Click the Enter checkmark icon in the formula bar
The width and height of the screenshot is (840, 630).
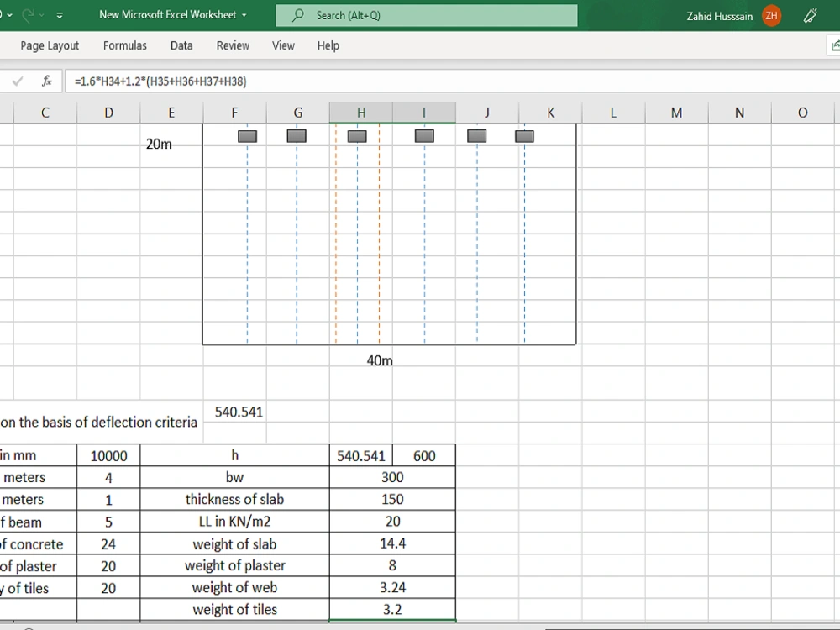tap(18, 81)
